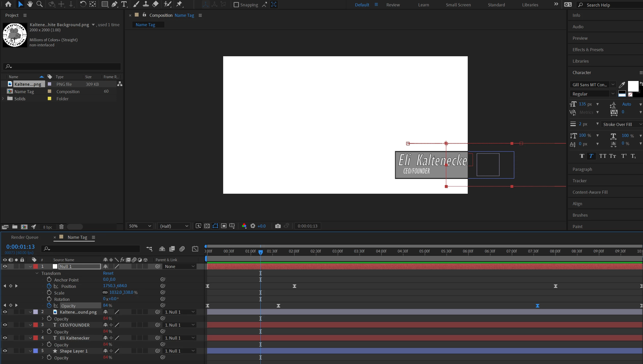643x364 pixels.
Task: Select the Eraser tool
Action: tap(155, 4)
